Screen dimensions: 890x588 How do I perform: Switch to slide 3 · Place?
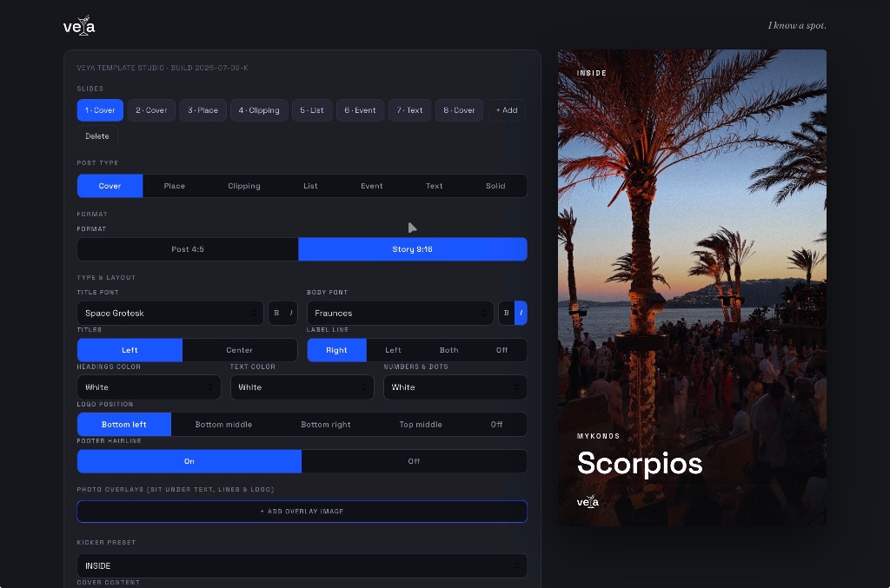tap(203, 110)
